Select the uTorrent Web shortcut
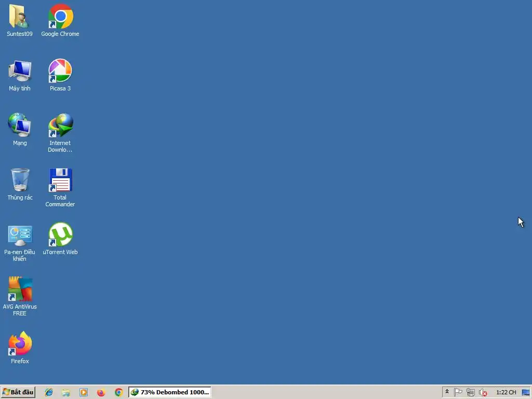This screenshot has height=399, width=532. click(x=60, y=239)
